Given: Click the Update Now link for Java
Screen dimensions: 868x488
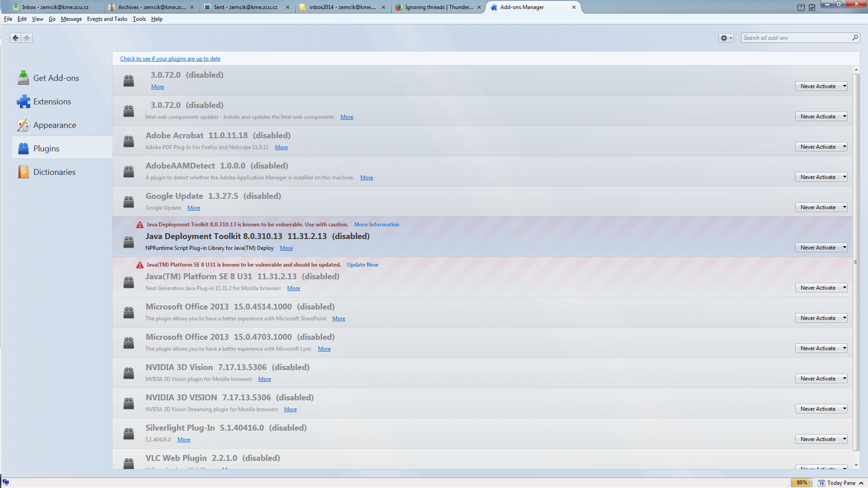Looking at the screenshot, I should (x=362, y=265).
